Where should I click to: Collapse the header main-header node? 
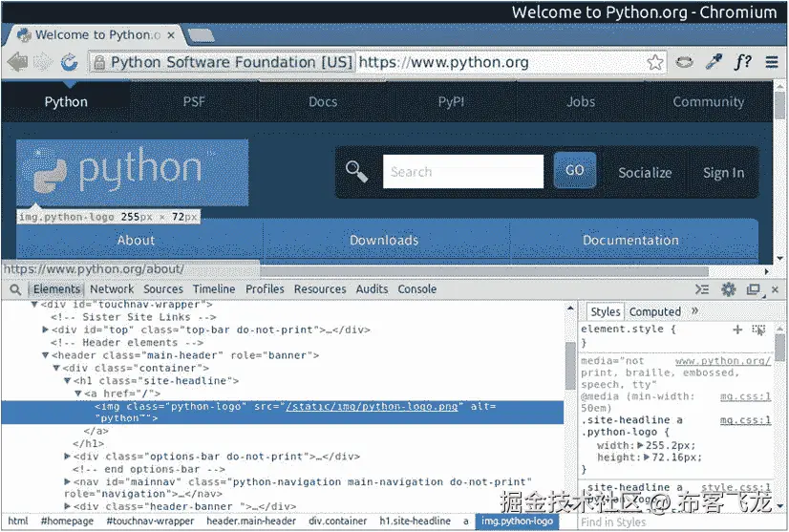pos(45,355)
